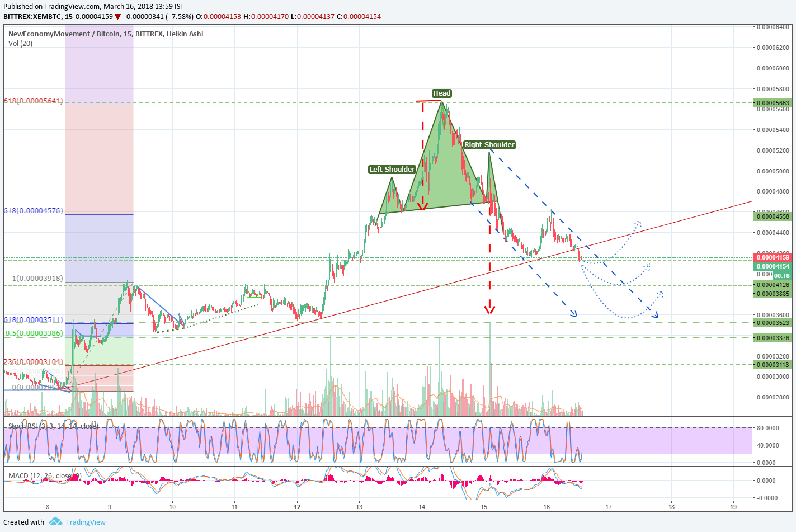Click the TradingView cloud logo icon
Image resolution: width=796 pixels, height=532 pixels.
55,522
